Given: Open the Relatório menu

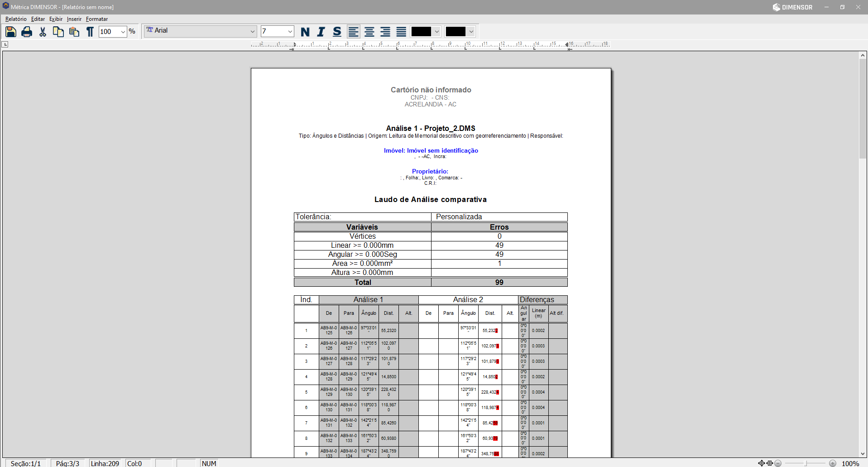Looking at the screenshot, I should point(16,19).
